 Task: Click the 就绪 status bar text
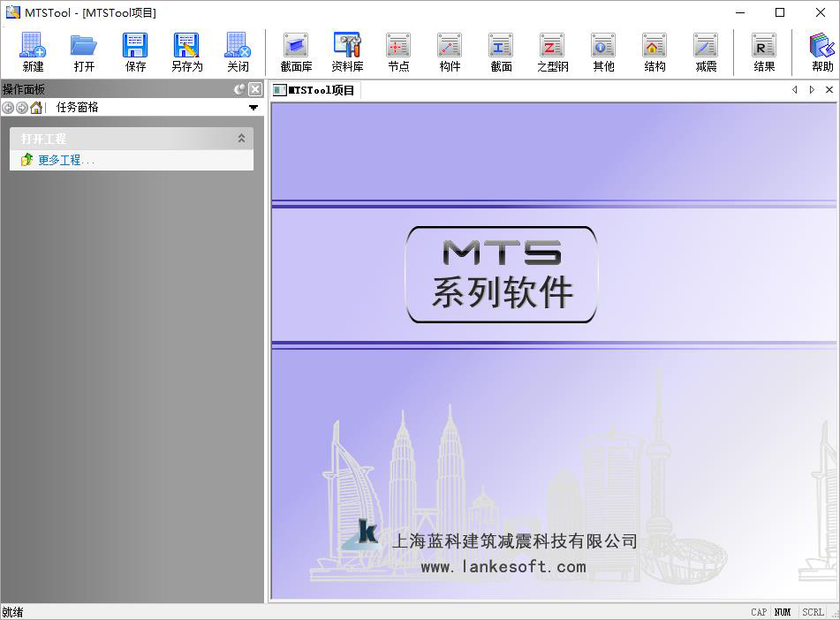(13, 612)
